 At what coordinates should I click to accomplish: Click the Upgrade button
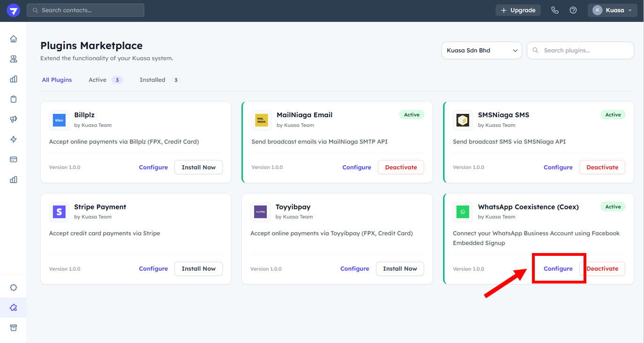518,10
